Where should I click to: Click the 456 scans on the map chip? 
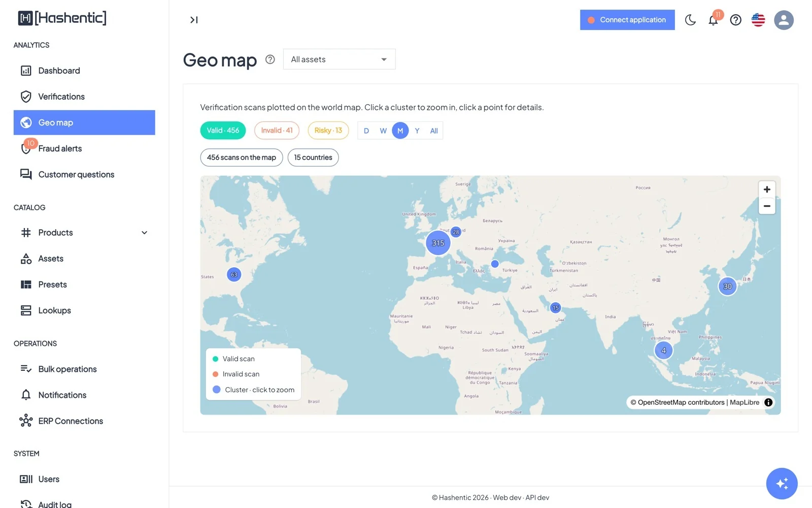tap(242, 157)
